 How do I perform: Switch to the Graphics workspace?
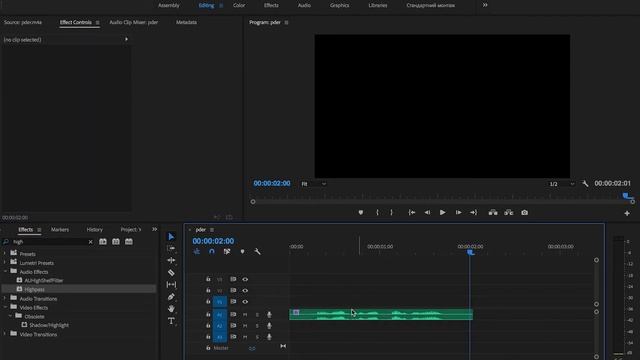[339, 5]
